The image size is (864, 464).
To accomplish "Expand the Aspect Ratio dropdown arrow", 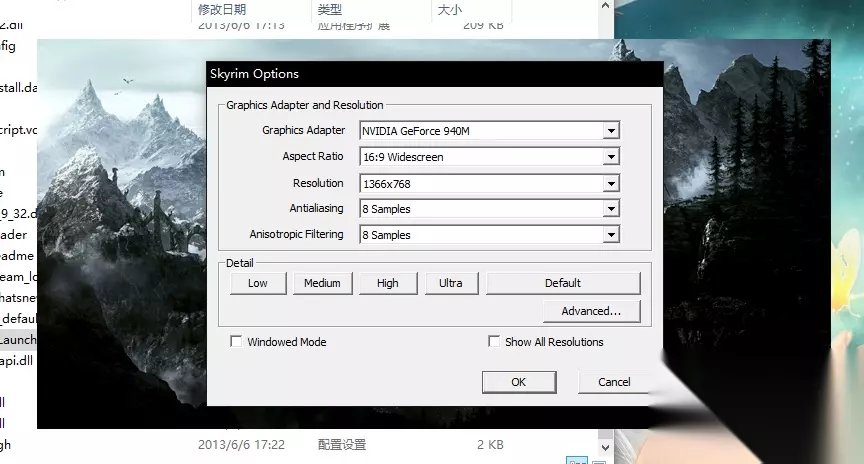I will point(611,157).
